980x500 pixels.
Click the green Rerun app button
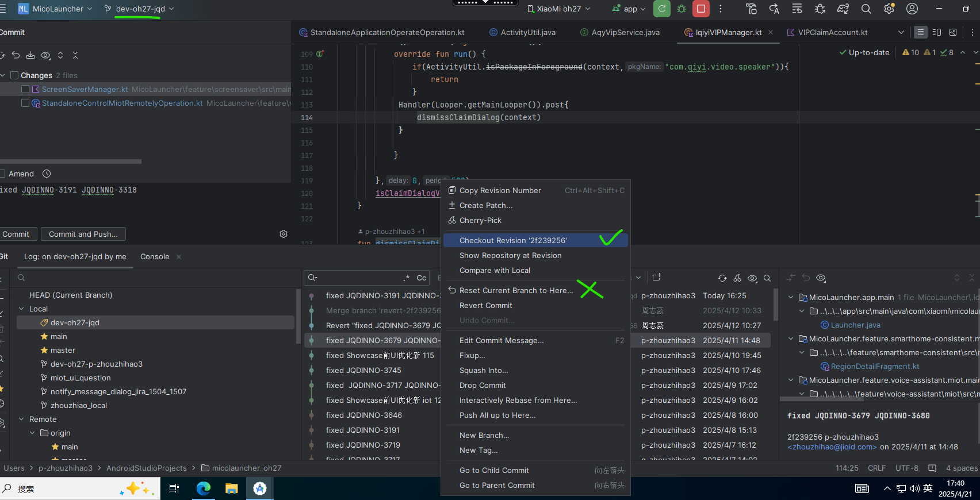tap(662, 9)
